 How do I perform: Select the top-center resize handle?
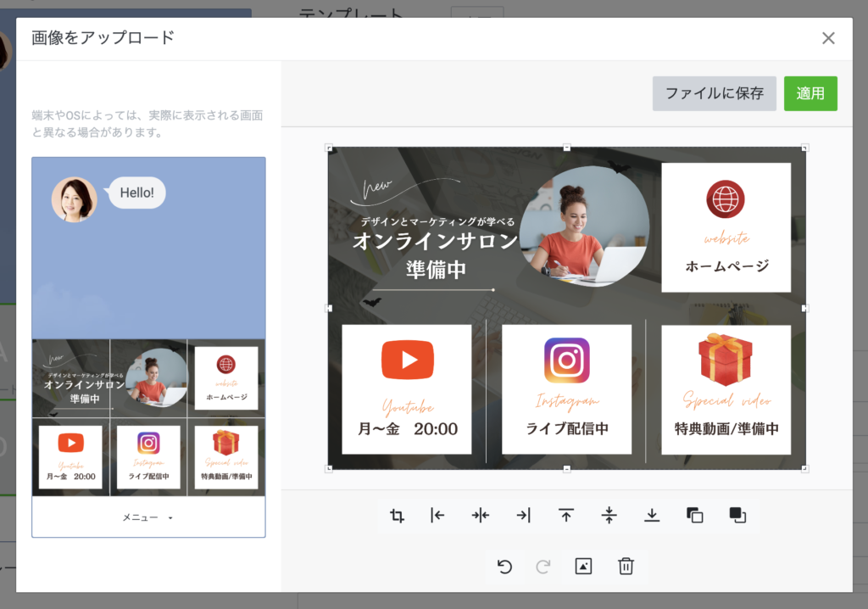click(567, 148)
